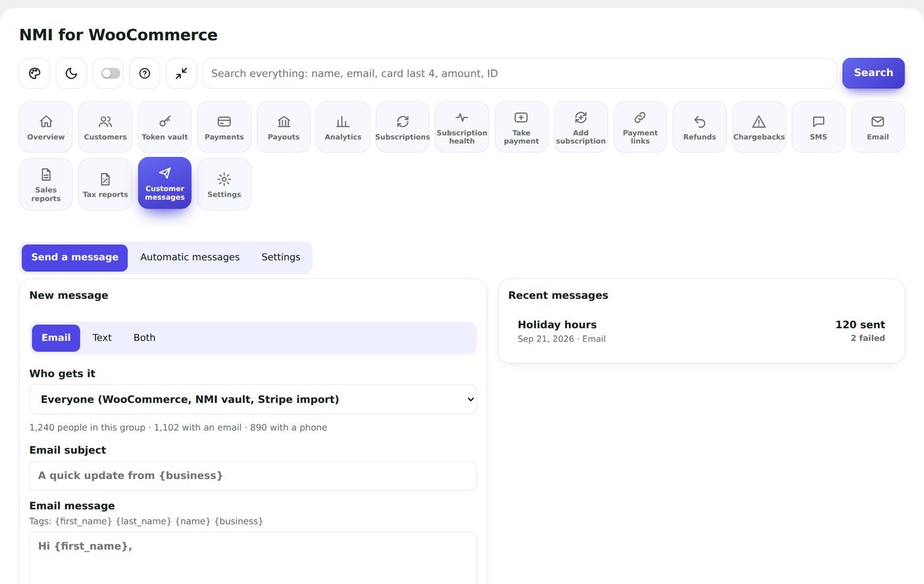Select Add subscription
The height and width of the screenshot is (584, 924).
pyautogui.click(x=581, y=127)
